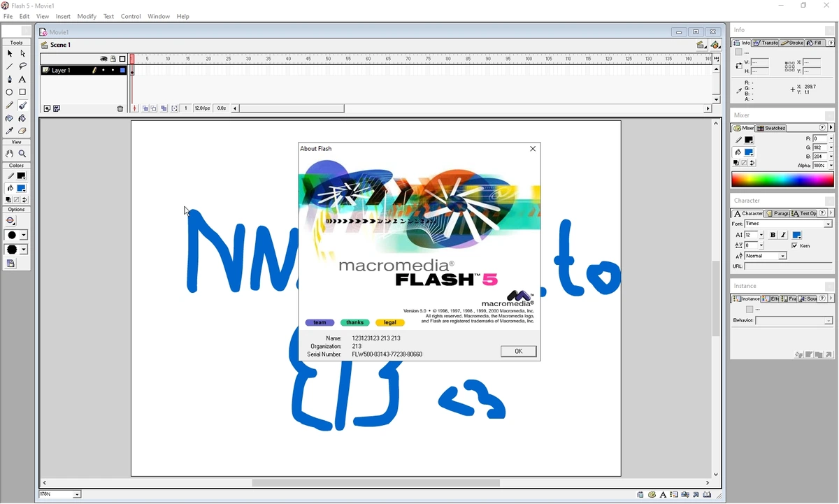Select the Oval tool
This screenshot has width=839, height=504.
coord(10,92)
